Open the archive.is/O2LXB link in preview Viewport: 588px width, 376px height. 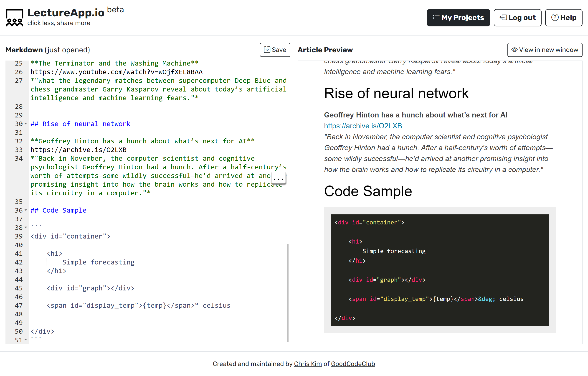(x=363, y=126)
